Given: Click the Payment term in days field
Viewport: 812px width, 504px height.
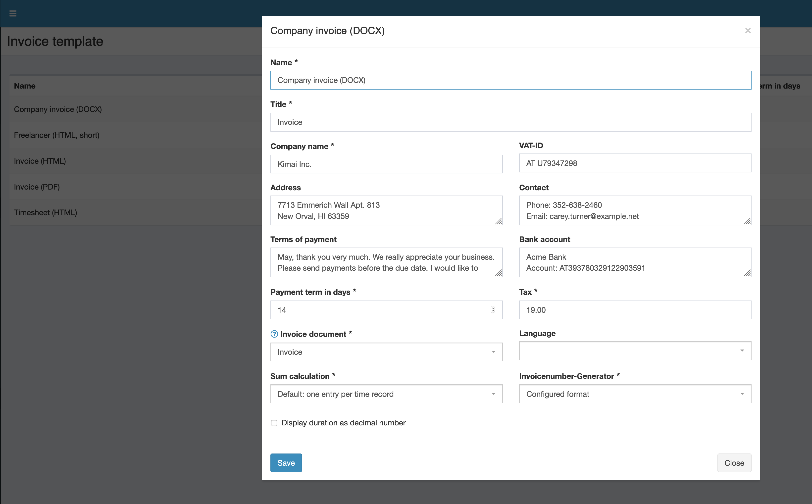Looking at the screenshot, I should [x=386, y=310].
